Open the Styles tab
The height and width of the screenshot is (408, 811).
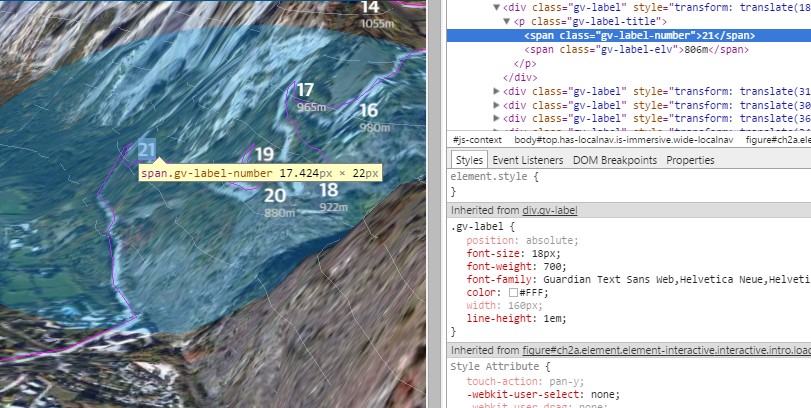point(469,160)
